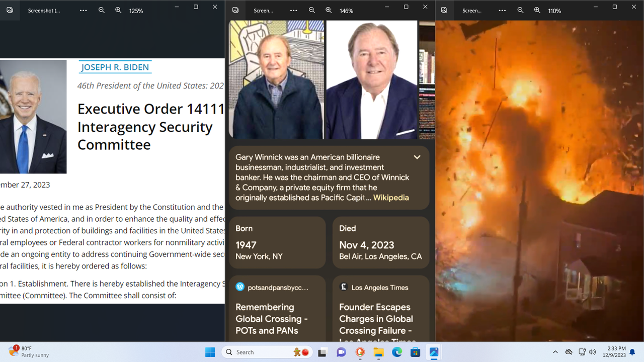Open See more menu in left Photos window
Viewport: 644px width, 362px height.
(x=84, y=10)
